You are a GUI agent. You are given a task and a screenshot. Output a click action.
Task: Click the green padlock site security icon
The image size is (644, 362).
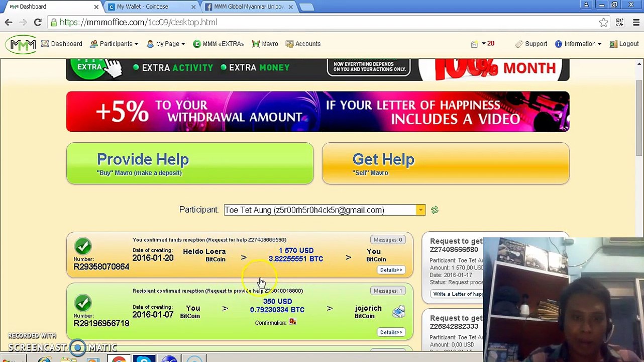click(x=54, y=22)
